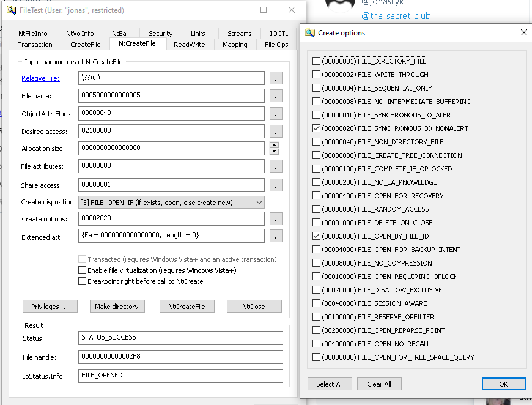Enable FILE_OPEN_FOR_BACKUP_INTENT checkbox
This screenshot has width=532, height=405.
(316, 250)
